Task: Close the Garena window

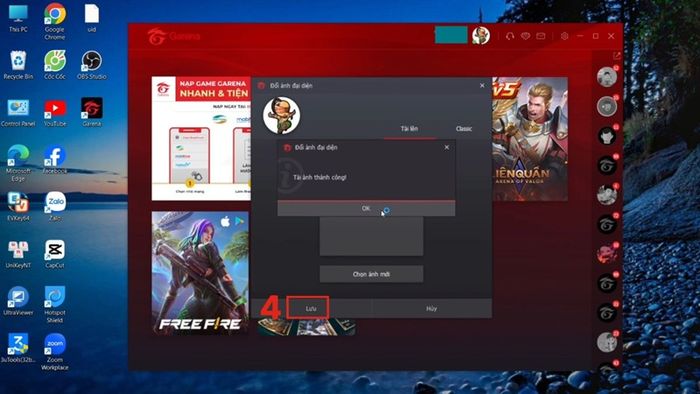Action: (611, 36)
